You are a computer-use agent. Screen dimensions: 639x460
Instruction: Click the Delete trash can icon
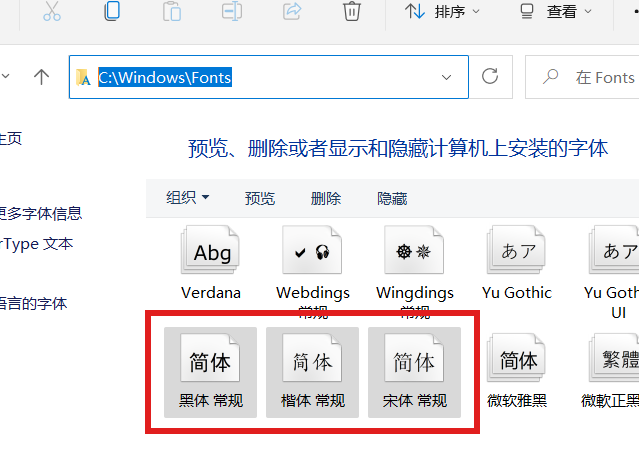[x=352, y=12]
